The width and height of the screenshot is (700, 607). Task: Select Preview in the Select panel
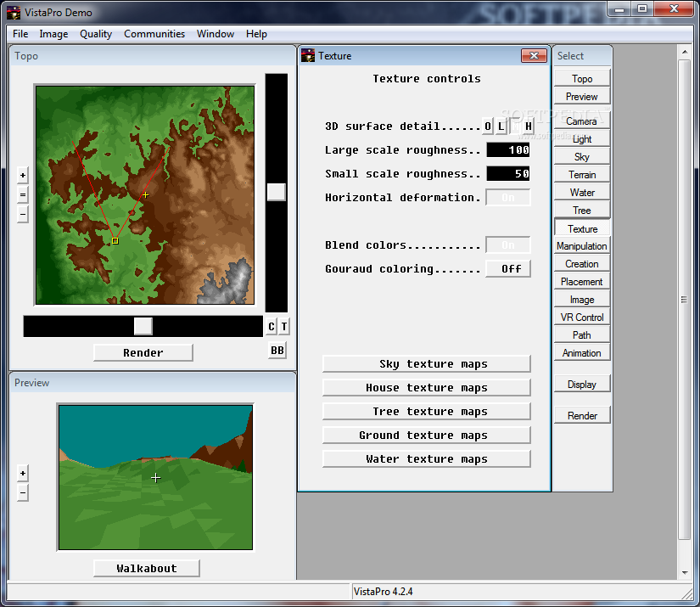582,96
